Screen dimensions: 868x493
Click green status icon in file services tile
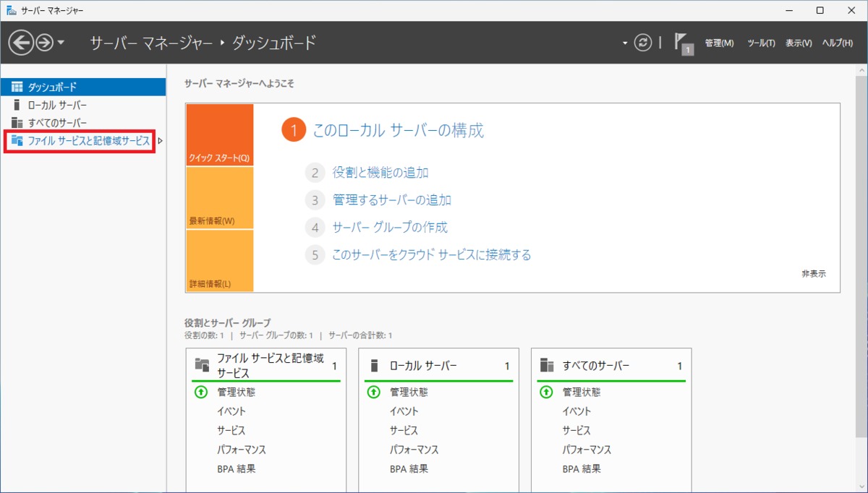[x=201, y=392]
